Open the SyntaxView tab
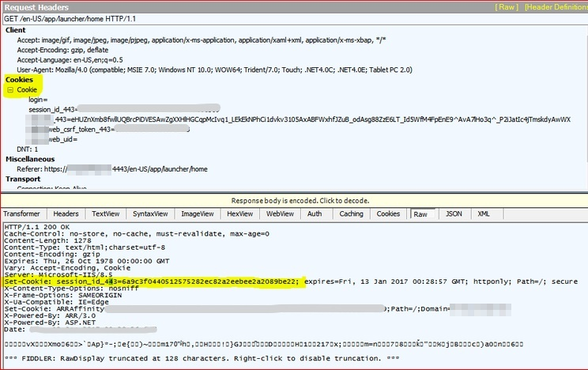The width and height of the screenshot is (588, 370). (150, 214)
